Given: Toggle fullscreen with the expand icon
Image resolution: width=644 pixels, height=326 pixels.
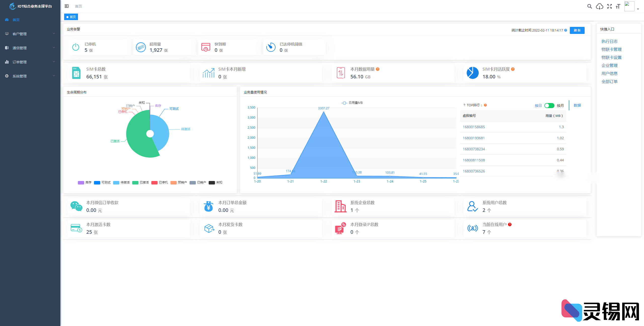Looking at the screenshot, I should (609, 6).
